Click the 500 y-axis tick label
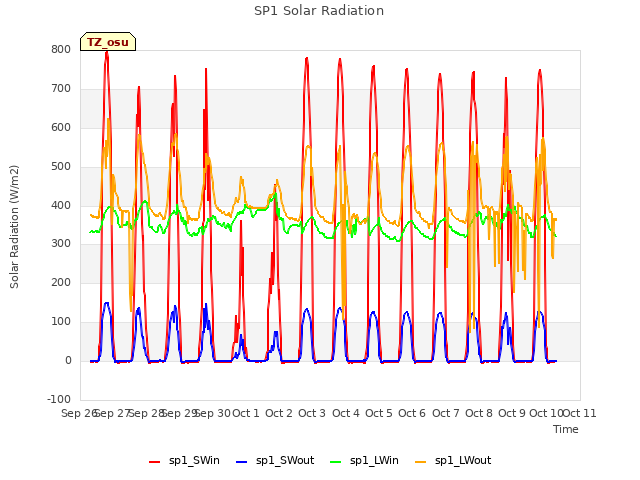The height and width of the screenshot is (480, 640). point(61,167)
